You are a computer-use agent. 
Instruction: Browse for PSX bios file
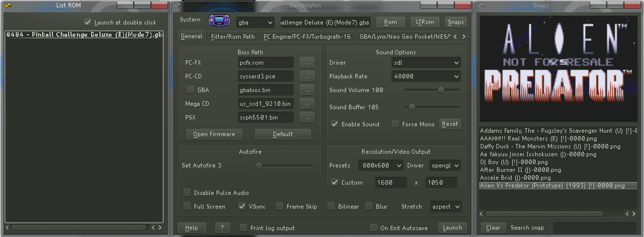coord(307,118)
